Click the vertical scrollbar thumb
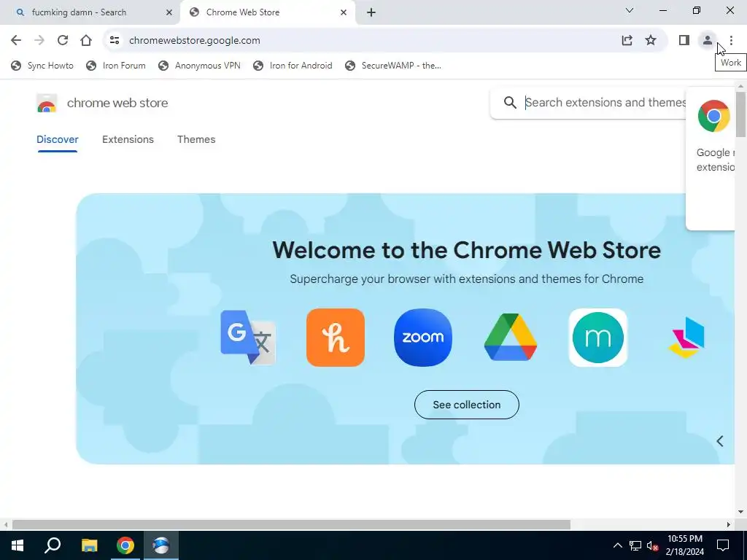The height and width of the screenshot is (560, 747). pos(740,114)
